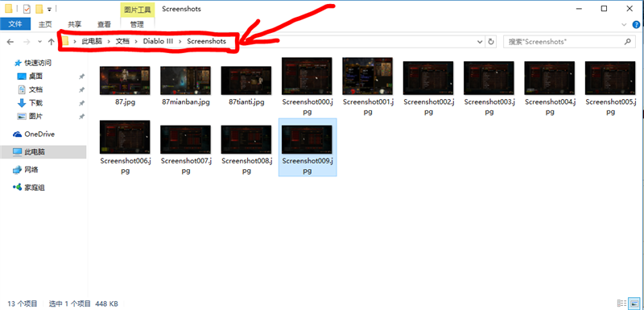
Task: Click the new folder quick access icon
Action: (x=39, y=9)
